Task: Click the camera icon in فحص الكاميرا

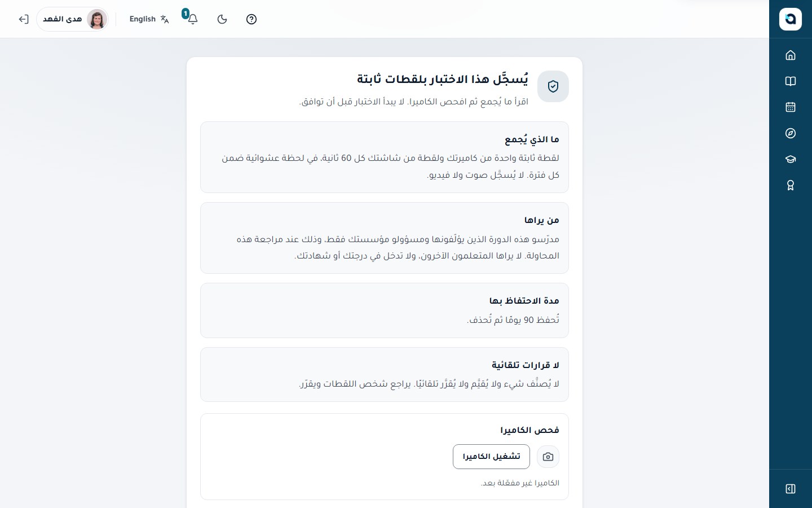Action: click(x=548, y=457)
